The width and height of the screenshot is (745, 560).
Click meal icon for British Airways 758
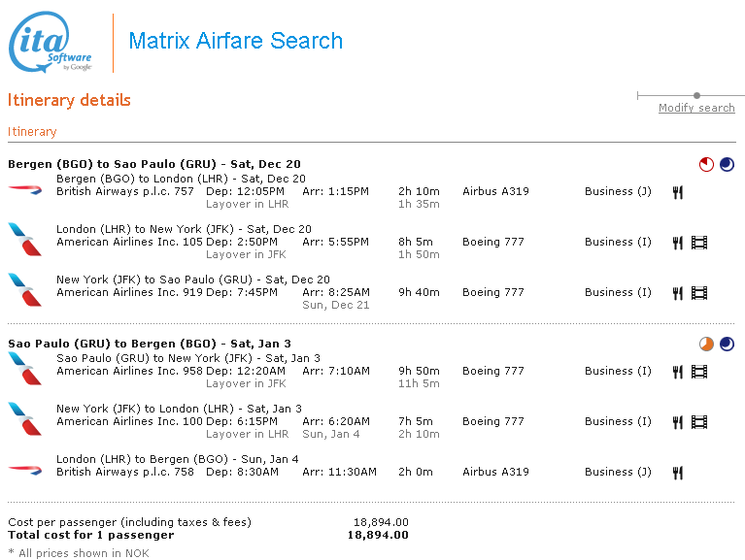(x=678, y=473)
